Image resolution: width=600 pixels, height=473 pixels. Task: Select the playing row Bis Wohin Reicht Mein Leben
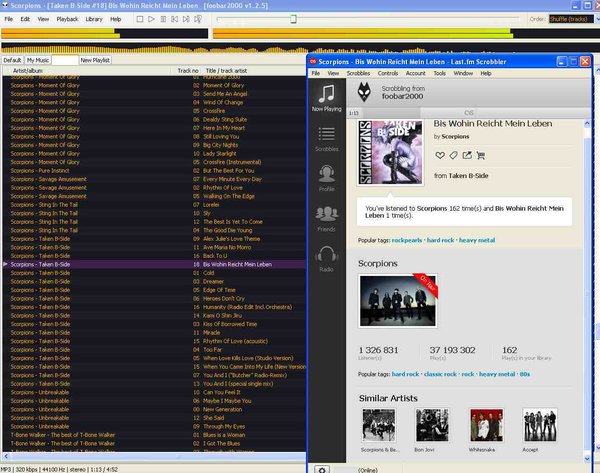(154, 264)
